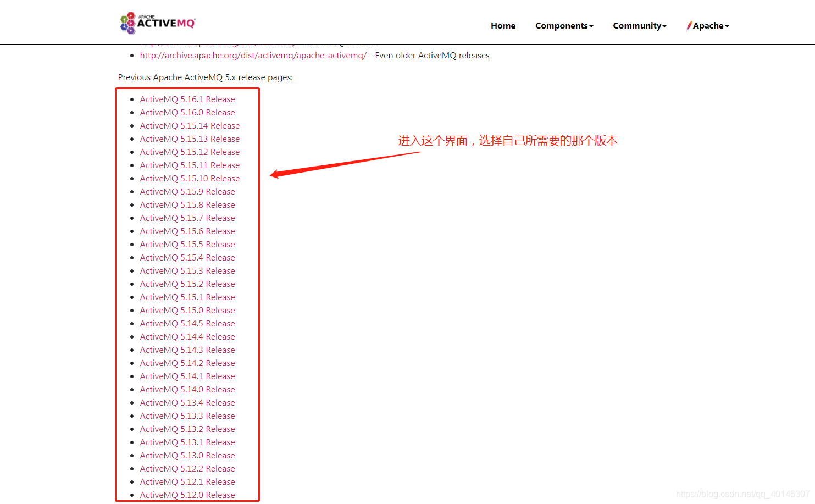Screen dimensions: 815x504
Task: Open ActiveMQ 5.15.13 Release page
Action: 190,139
